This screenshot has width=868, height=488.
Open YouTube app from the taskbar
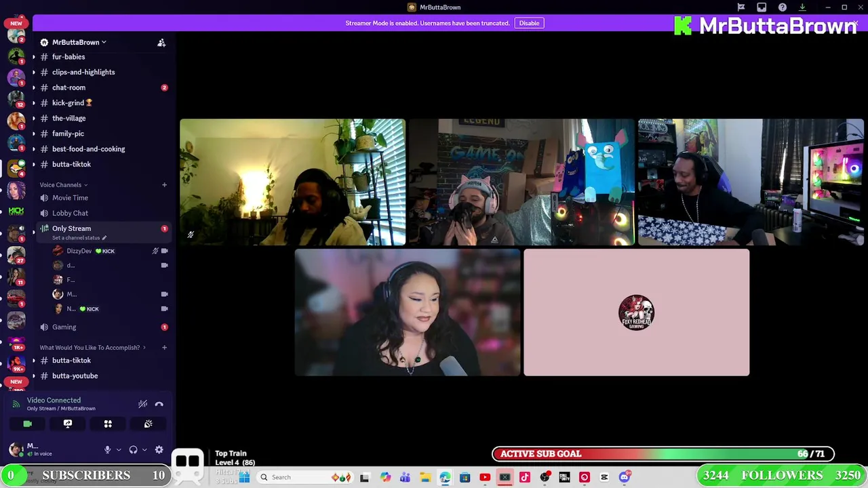485,477
